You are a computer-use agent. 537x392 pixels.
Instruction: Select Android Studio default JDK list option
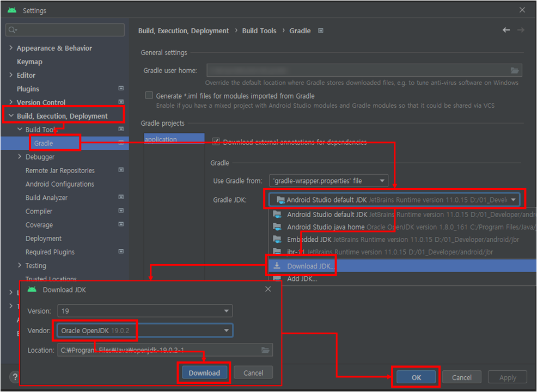[x=402, y=215]
